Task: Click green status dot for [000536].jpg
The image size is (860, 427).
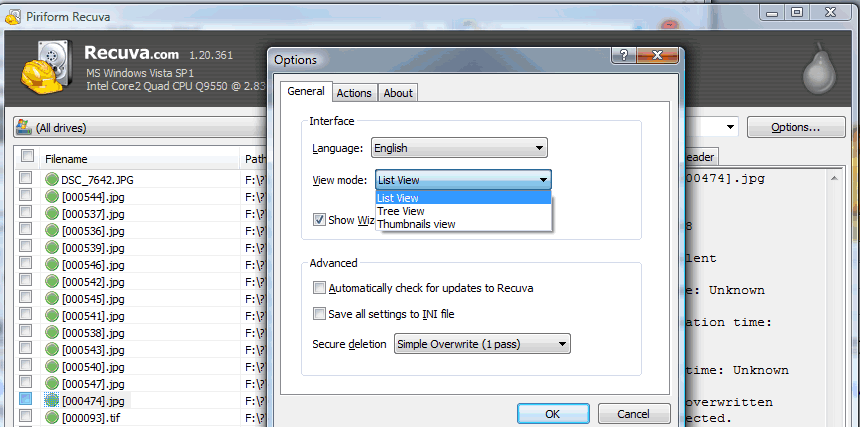Action: [x=52, y=230]
